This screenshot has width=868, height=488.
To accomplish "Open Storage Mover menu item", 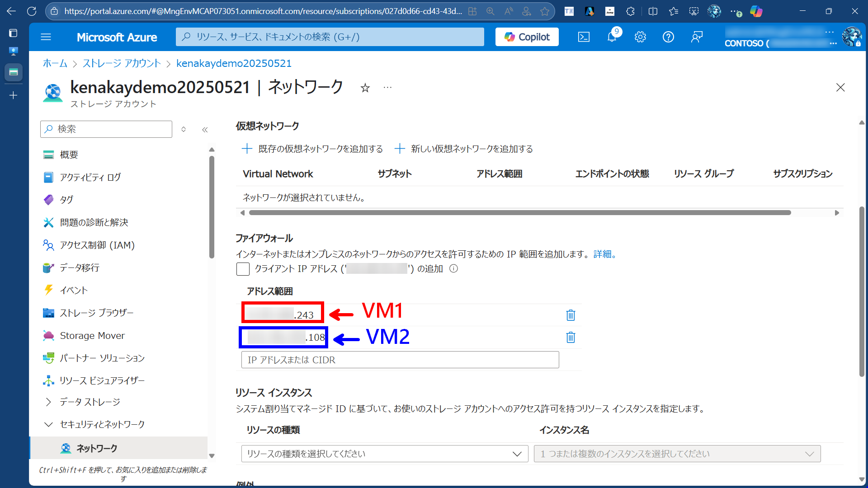I will tap(92, 335).
